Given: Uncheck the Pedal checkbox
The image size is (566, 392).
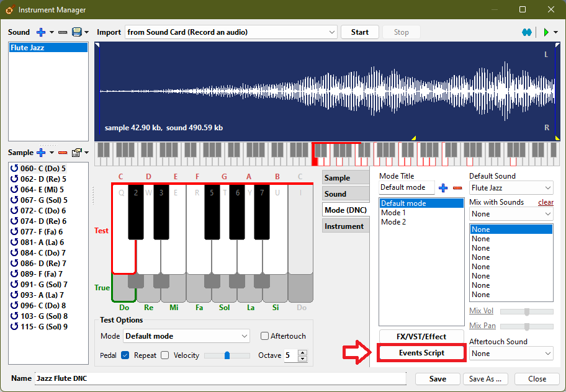Looking at the screenshot, I should tap(125, 355).
